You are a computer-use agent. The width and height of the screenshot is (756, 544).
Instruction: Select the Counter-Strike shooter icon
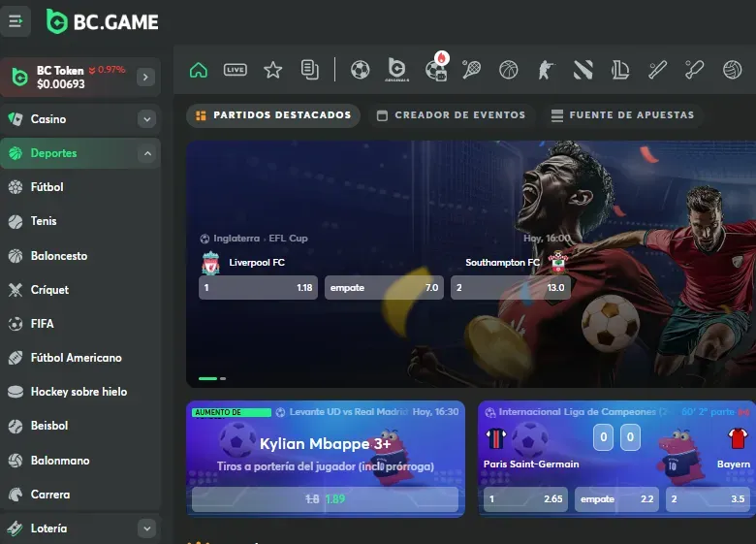[x=546, y=70]
